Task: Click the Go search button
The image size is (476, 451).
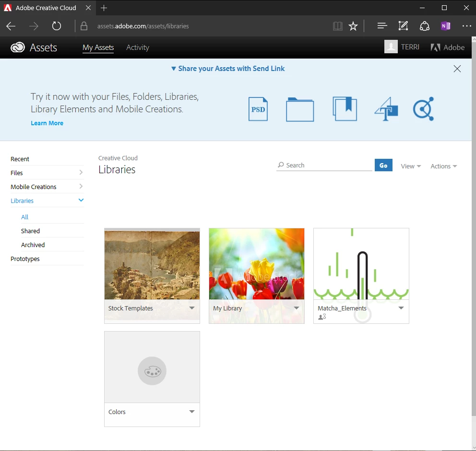Action: [383, 165]
